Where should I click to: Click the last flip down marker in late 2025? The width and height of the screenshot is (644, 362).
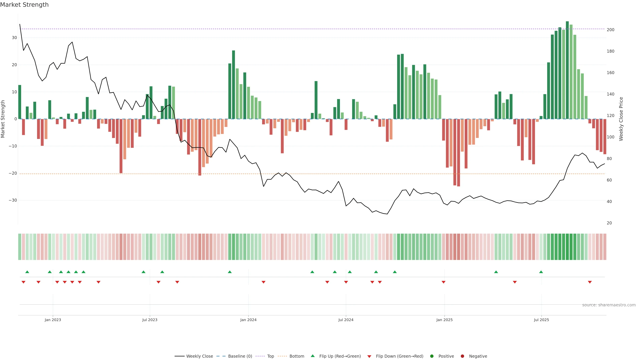tap(590, 282)
